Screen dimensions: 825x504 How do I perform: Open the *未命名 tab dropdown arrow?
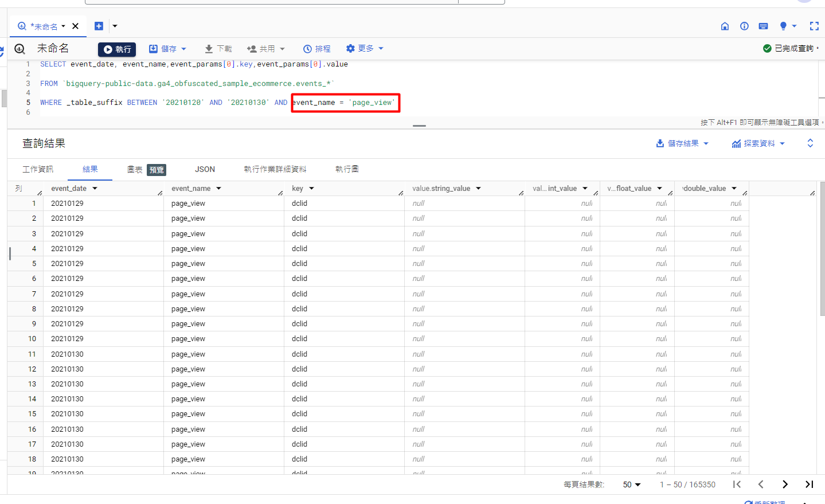pos(63,26)
